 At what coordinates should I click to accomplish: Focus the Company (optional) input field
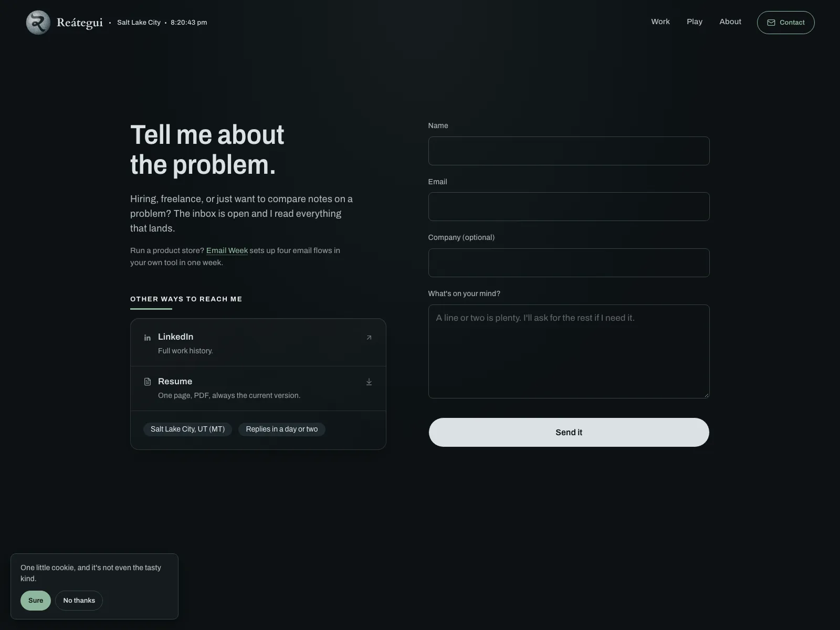pyautogui.click(x=569, y=262)
